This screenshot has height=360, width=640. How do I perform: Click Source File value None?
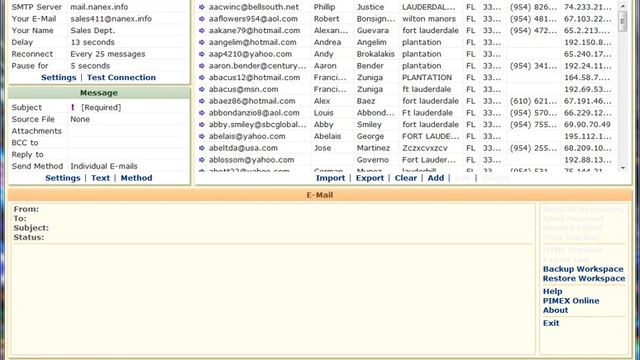(80, 119)
